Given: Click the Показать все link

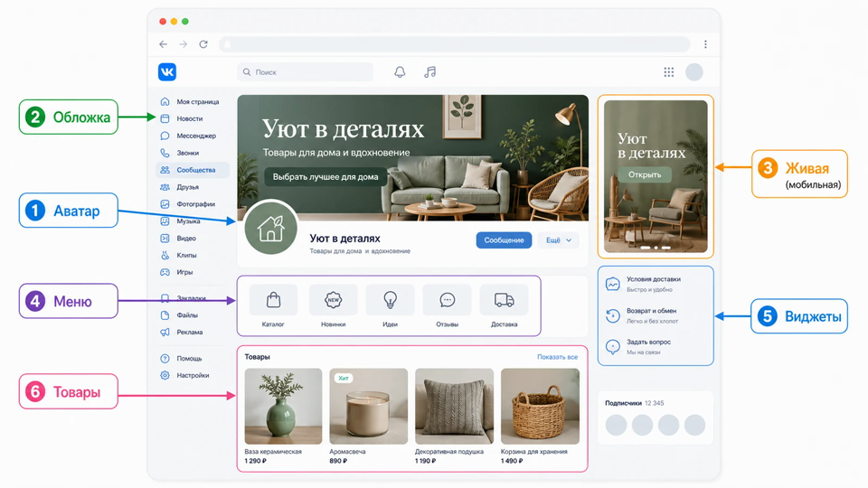Looking at the screenshot, I should (558, 357).
